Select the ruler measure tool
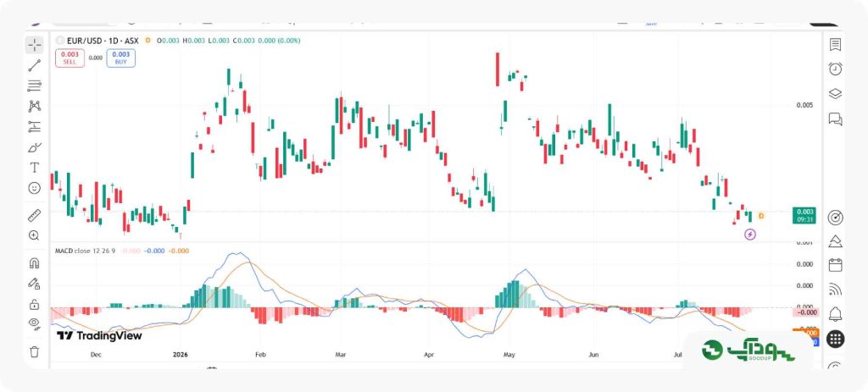This screenshot has width=868, height=392. pos(34,215)
